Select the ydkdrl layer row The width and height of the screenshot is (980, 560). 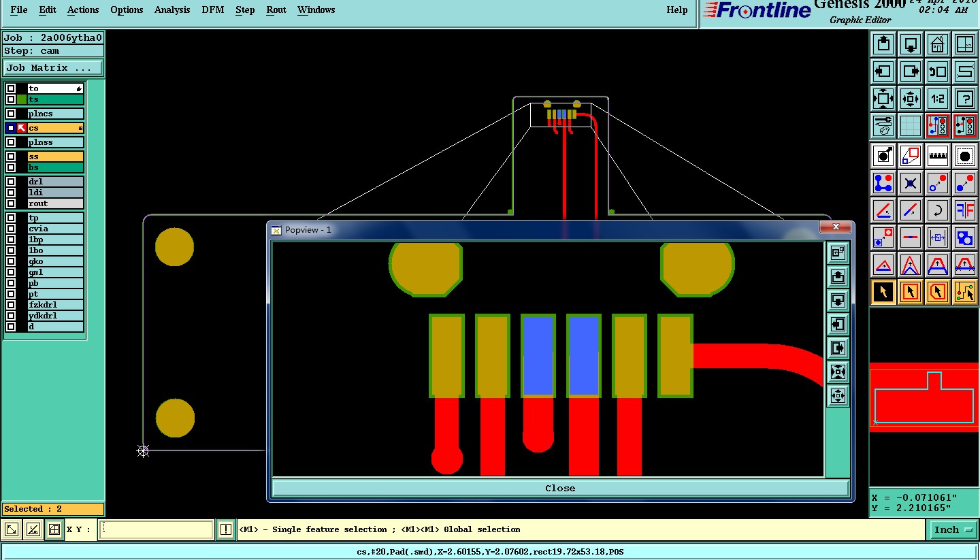55,316
